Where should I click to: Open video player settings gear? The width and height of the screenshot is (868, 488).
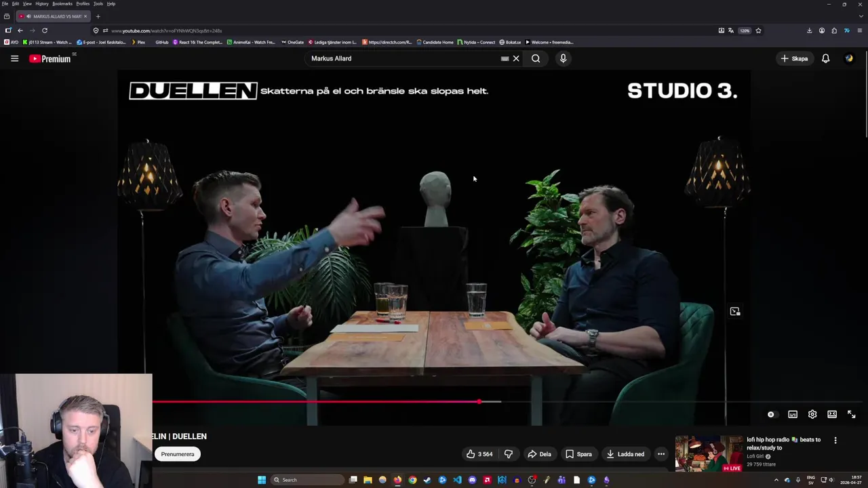(x=812, y=414)
